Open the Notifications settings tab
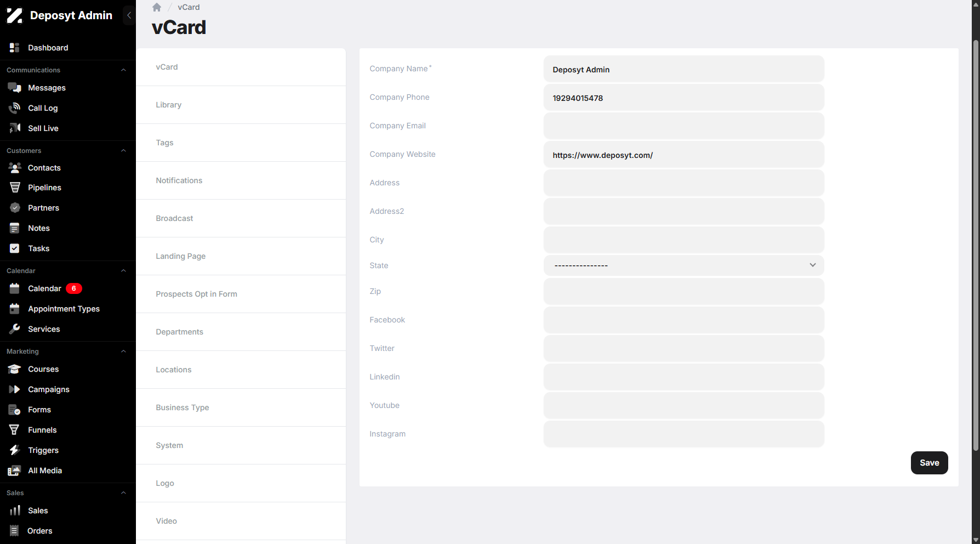Viewport: 980px width, 544px height. pos(241,180)
